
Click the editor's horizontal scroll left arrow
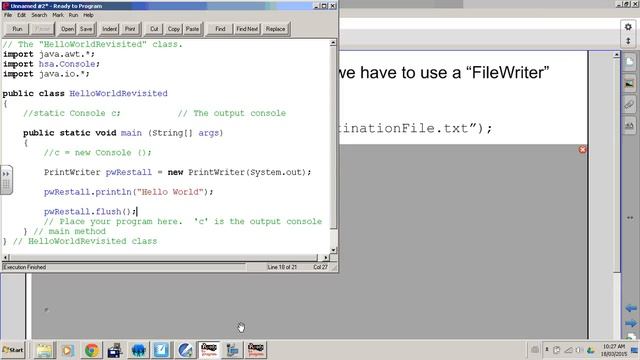click(x=6, y=258)
